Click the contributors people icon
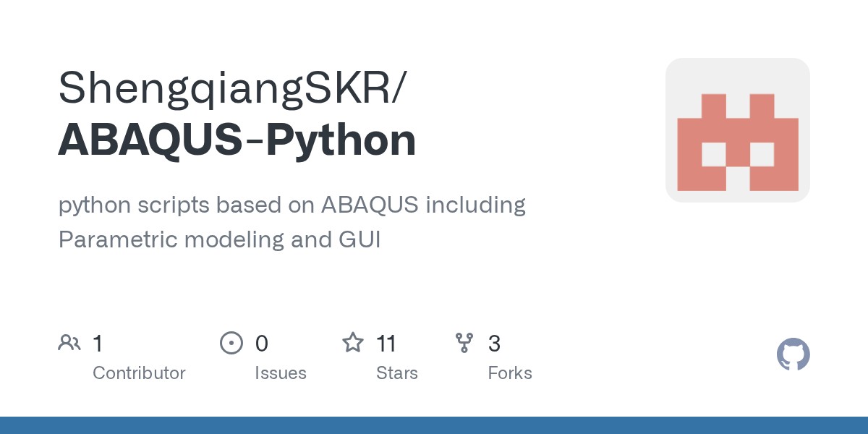 point(69,343)
